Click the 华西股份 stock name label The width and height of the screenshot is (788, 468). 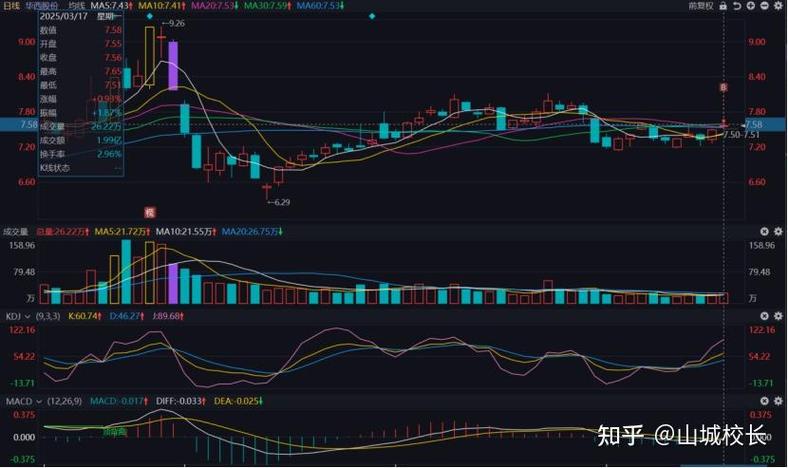coord(44,6)
